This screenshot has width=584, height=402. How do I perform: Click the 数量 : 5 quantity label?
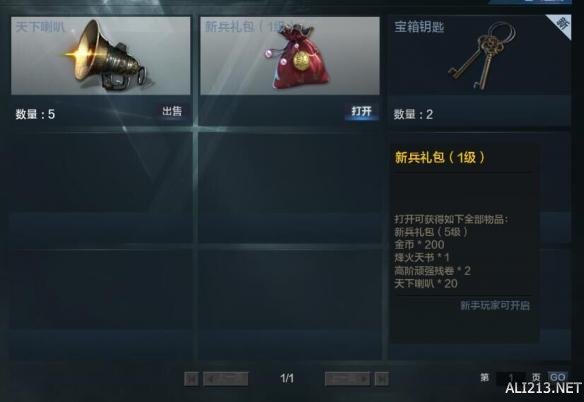click(35, 114)
